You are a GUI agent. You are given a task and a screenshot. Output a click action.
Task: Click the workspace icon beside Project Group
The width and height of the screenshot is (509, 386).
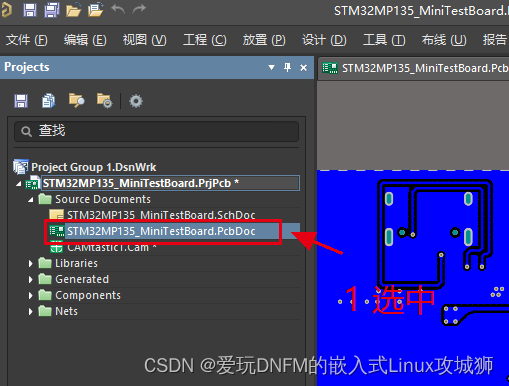21,166
